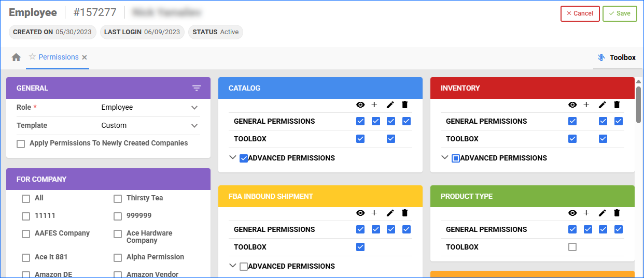Open the Role dropdown

click(194, 108)
